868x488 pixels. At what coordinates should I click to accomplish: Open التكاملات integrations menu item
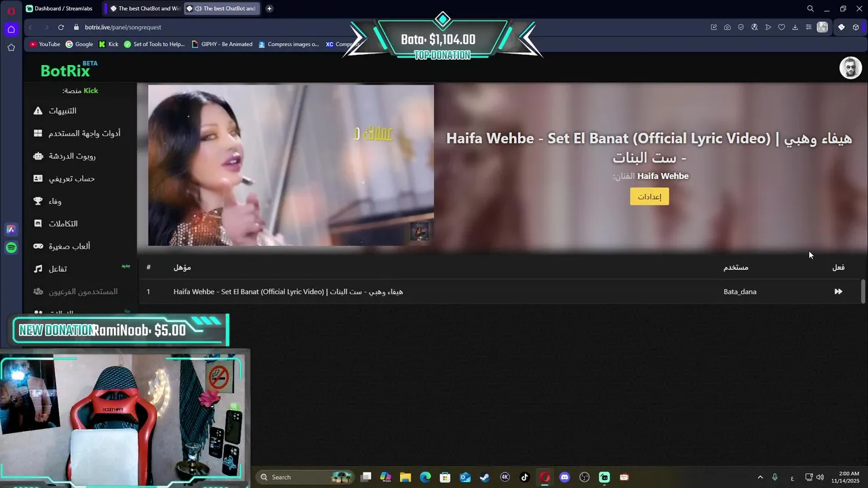pyautogui.click(x=63, y=224)
